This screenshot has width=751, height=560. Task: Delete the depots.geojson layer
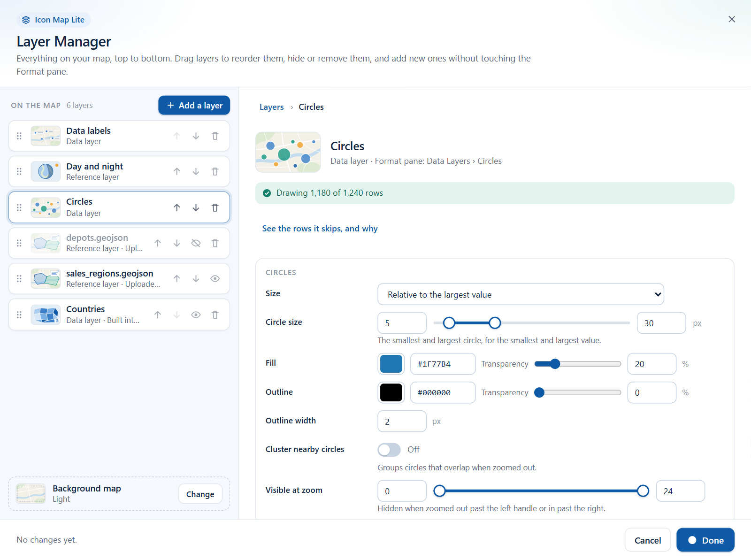(215, 243)
